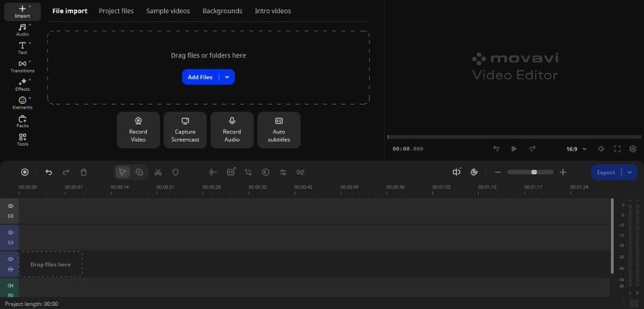Image resolution: width=644 pixels, height=309 pixels.
Task: Adjust the timeline zoom slider
Action: (x=530, y=172)
